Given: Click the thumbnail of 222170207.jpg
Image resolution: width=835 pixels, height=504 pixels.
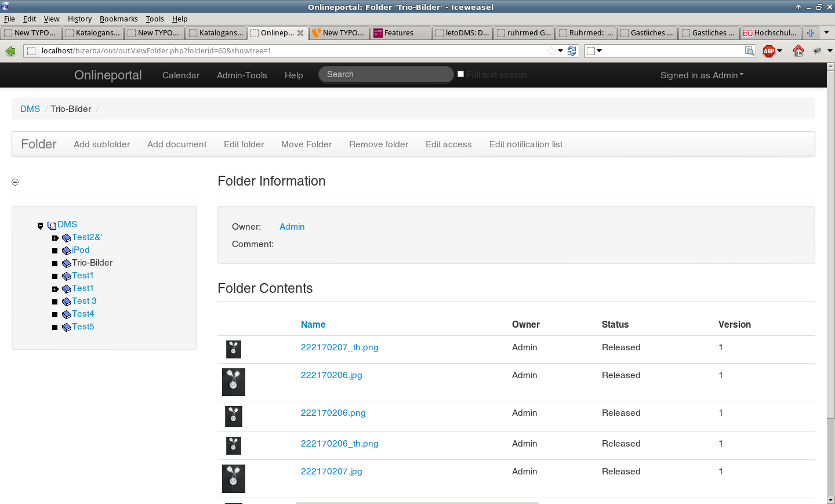Looking at the screenshot, I should pyautogui.click(x=234, y=478).
